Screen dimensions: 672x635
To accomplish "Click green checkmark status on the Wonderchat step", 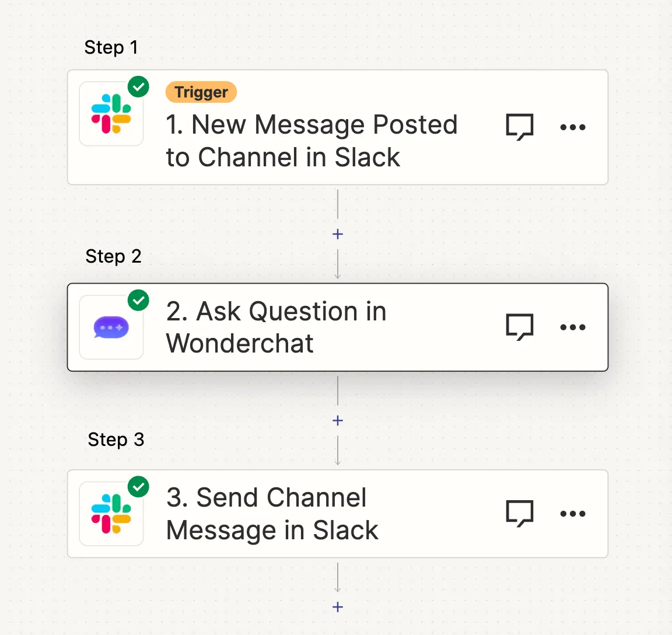I will tap(138, 301).
